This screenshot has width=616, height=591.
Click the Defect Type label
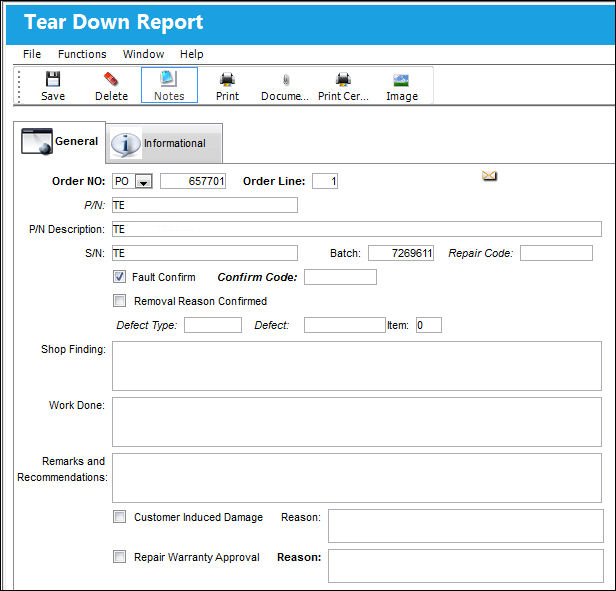coord(147,325)
